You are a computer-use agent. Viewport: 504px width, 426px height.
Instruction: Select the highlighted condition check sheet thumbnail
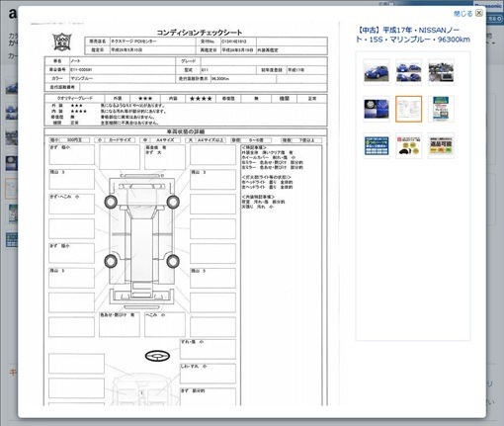(408, 109)
